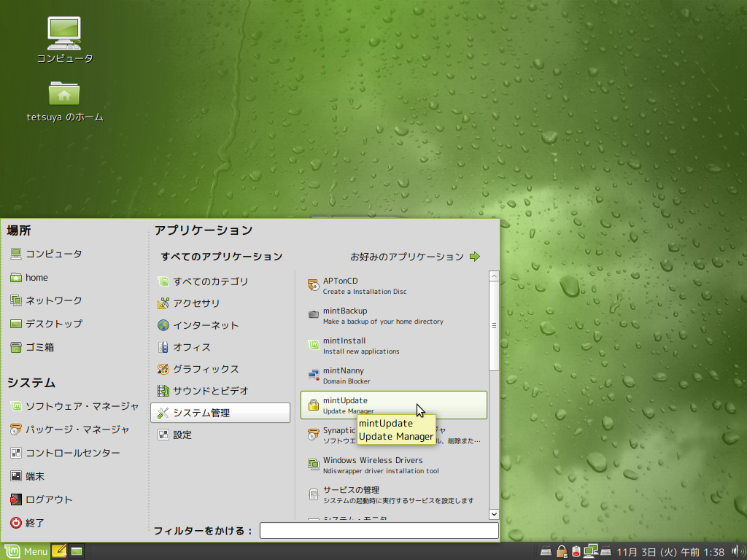747x560 pixels.
Task: Select the インターネット category
Action: (x=220, y=325)
